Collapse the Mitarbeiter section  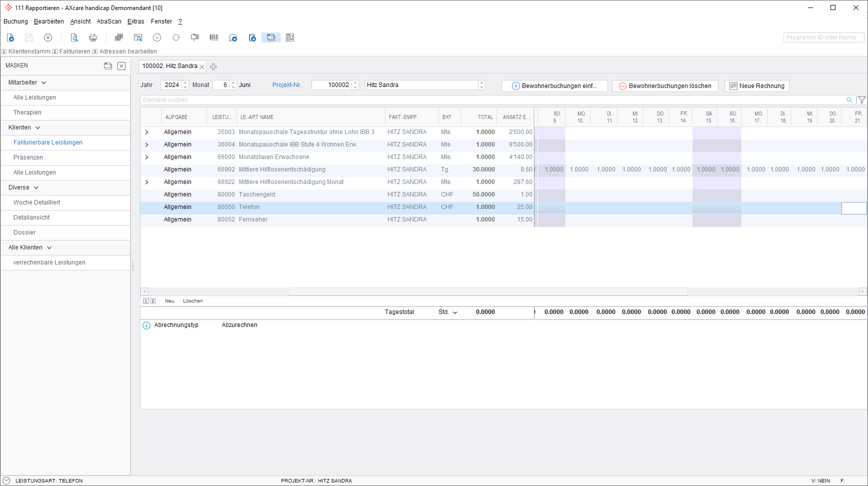(x=44, y=83)
